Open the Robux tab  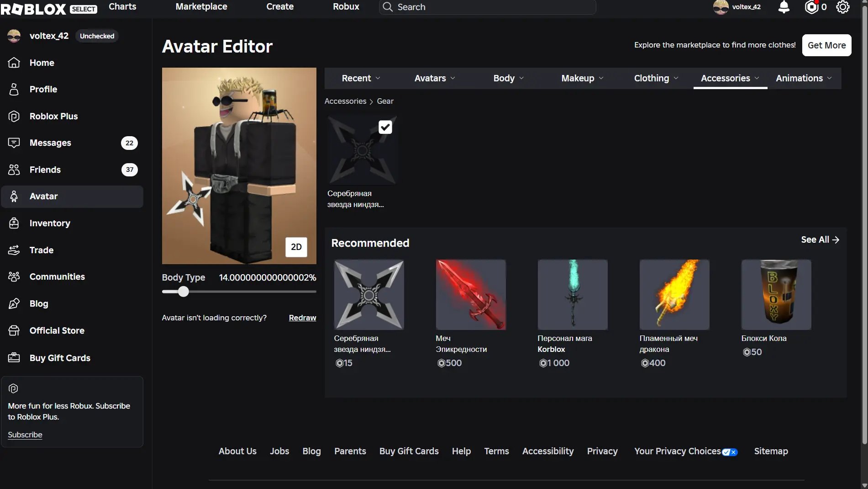346,7
